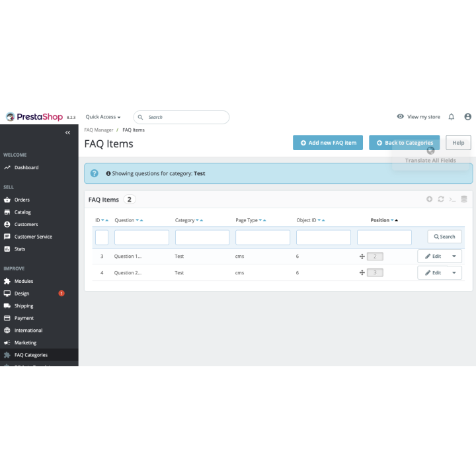Viewport: 476px width, 476px height.
Task: Click the drag handle on Question 2 row
Action: point(362,272)
